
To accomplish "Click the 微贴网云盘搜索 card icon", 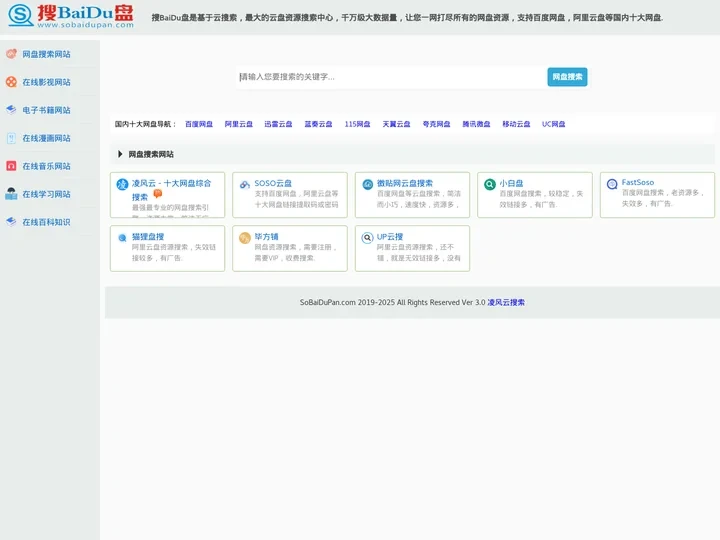I will [367, 184].
